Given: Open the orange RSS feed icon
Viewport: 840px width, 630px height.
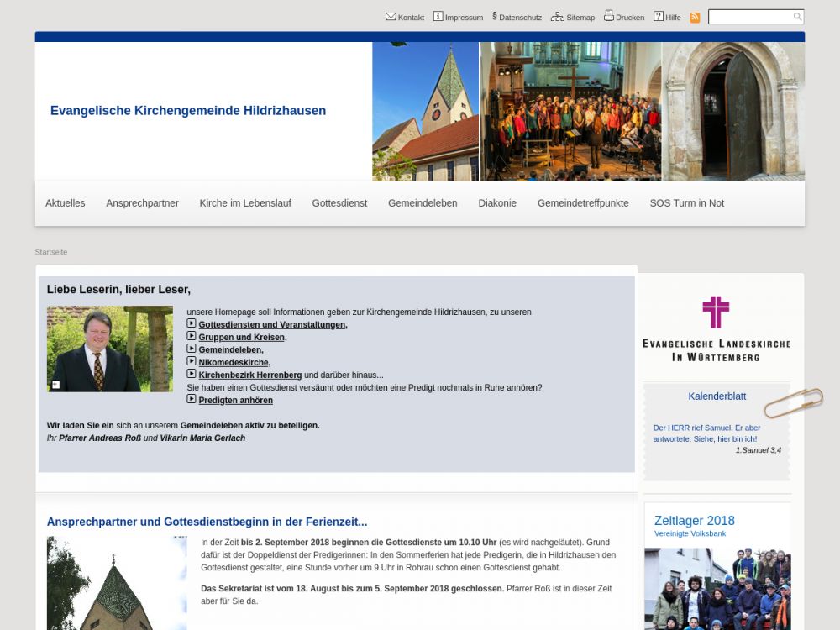Looking at the screenshot, I should point(695,17).
